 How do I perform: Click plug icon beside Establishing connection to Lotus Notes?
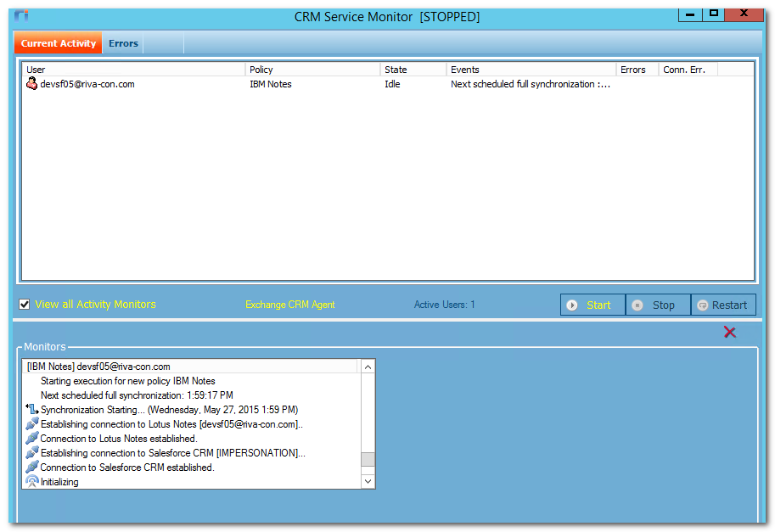(32, 423)
